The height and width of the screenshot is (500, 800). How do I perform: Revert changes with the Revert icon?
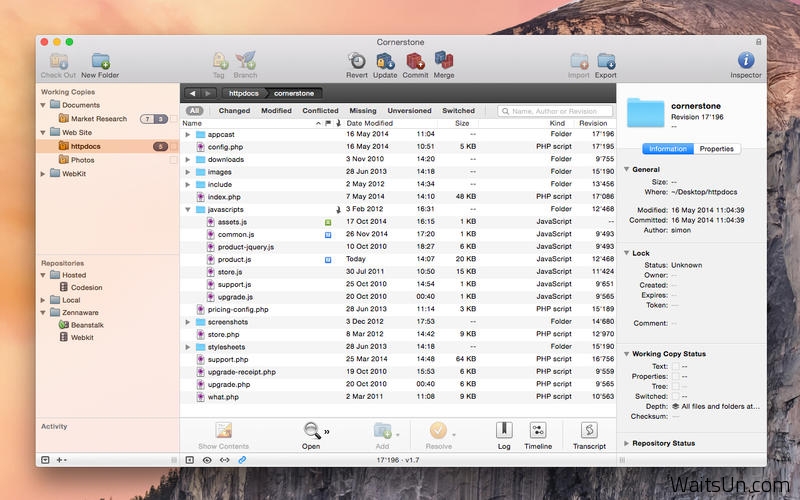pos(357,61)
